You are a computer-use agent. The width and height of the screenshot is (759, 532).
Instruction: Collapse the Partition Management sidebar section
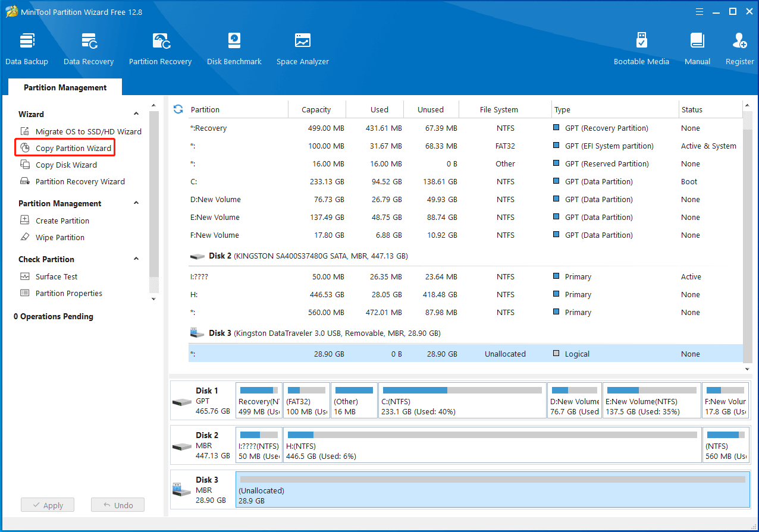[x=136, y=203]
